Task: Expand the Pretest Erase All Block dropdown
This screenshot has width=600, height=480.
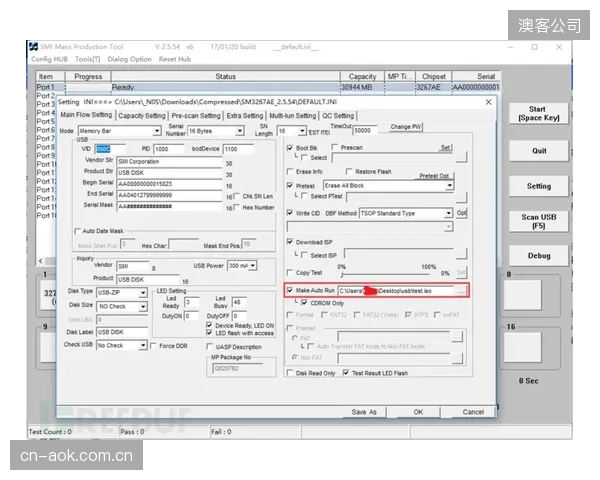Action: [x=450, y=186]
